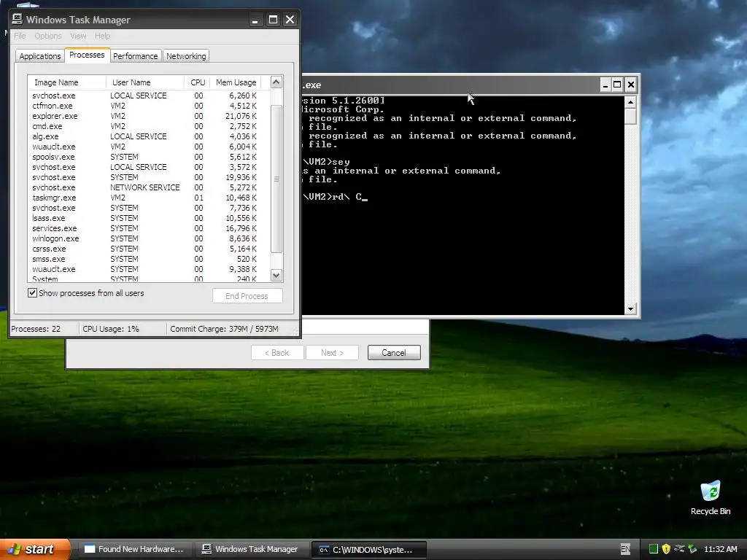Toggle Show processes from all users
747x560 pixels.
pyautogui.click(x=32, y=293)
